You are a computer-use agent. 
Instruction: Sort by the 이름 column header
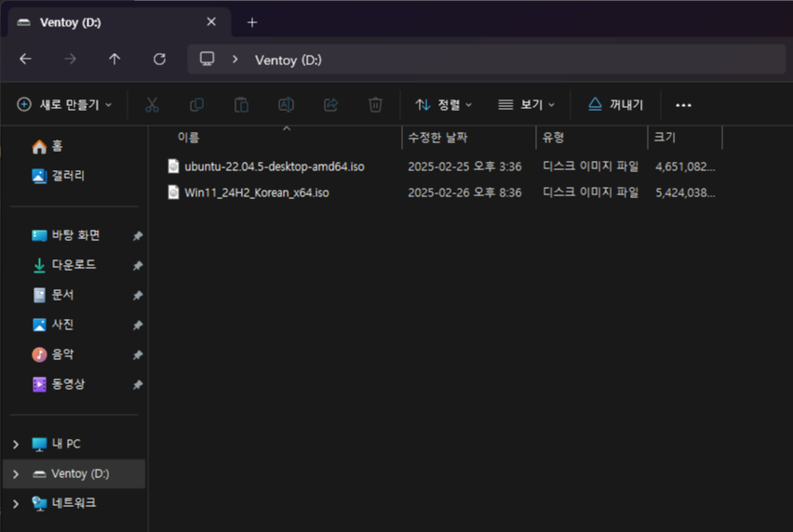point(188,138)
